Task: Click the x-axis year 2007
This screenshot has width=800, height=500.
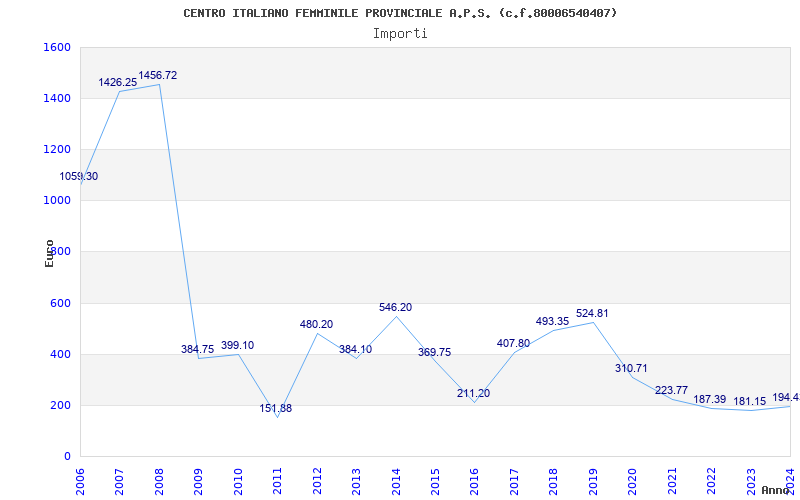Action: (x=119, y=482)
